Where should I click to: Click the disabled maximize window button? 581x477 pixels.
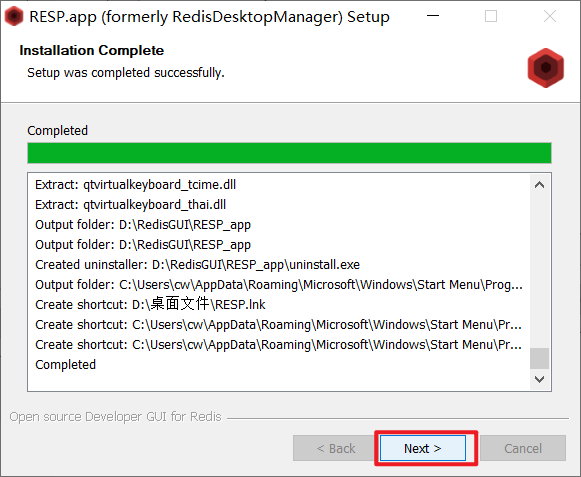(491, 16)
